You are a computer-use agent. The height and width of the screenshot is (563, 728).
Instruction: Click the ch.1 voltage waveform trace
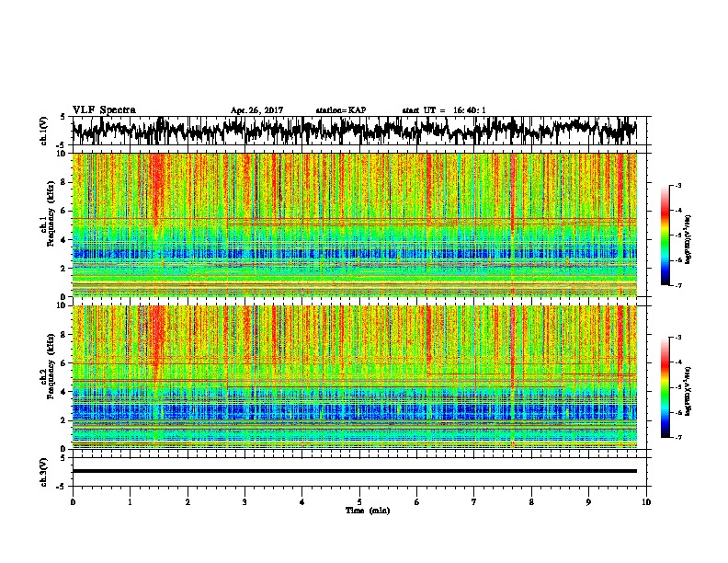[x=354, y=131]
